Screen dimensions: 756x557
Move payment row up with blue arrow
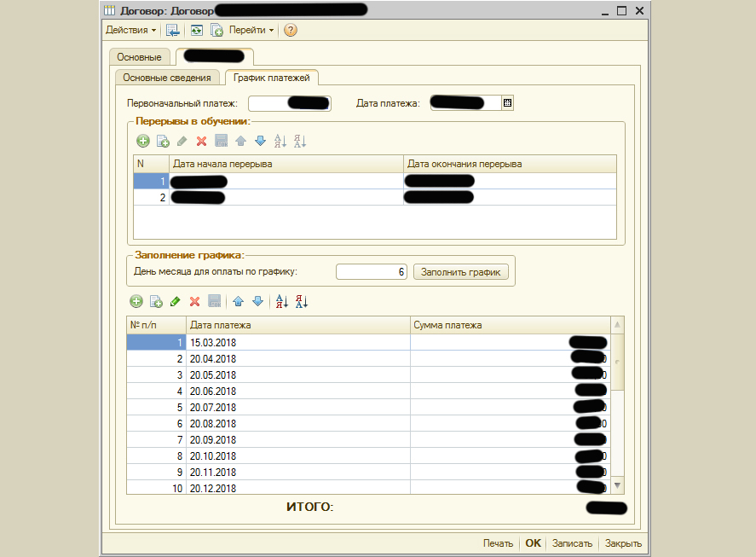[238, 301]
